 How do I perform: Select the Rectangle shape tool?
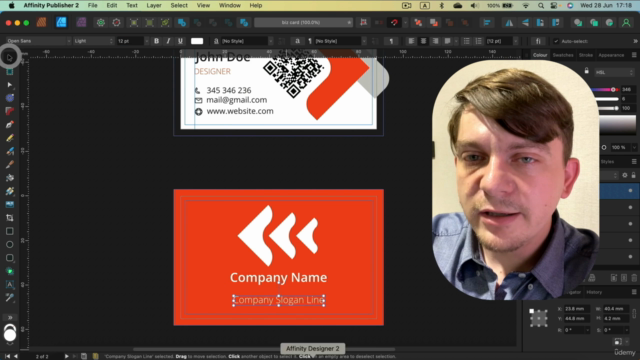tap(10, 231)
